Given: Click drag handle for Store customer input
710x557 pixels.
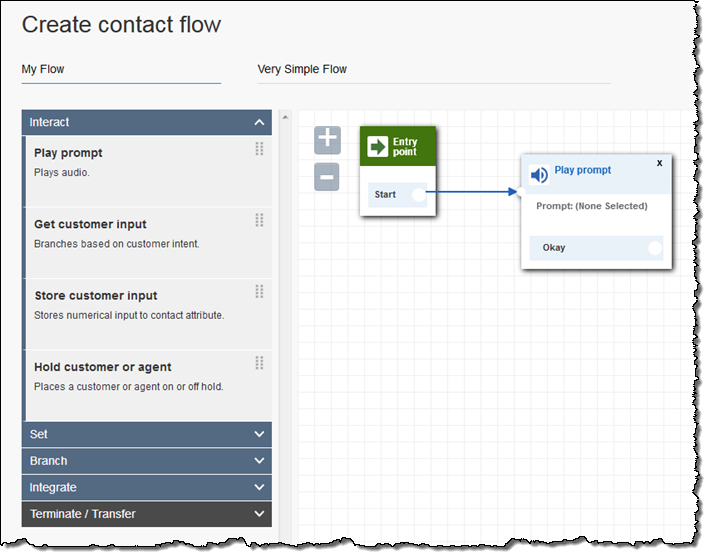Looking at the screenshot, I should (259, 291).
